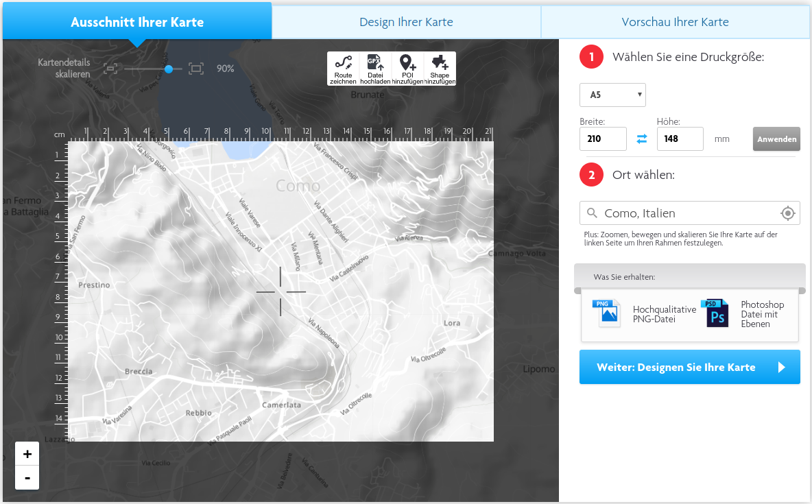Click the Shape hinzufügen tool

coord(440,69)
